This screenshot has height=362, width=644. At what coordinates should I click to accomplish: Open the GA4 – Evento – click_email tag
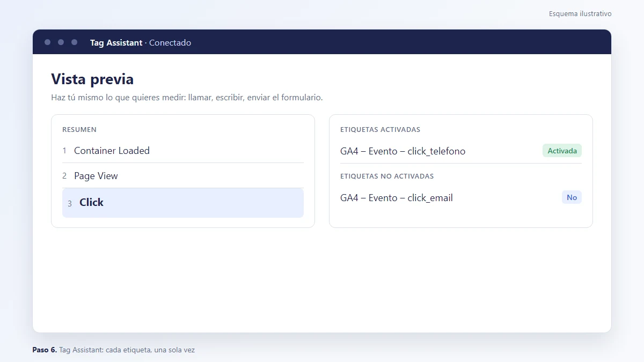397,198
